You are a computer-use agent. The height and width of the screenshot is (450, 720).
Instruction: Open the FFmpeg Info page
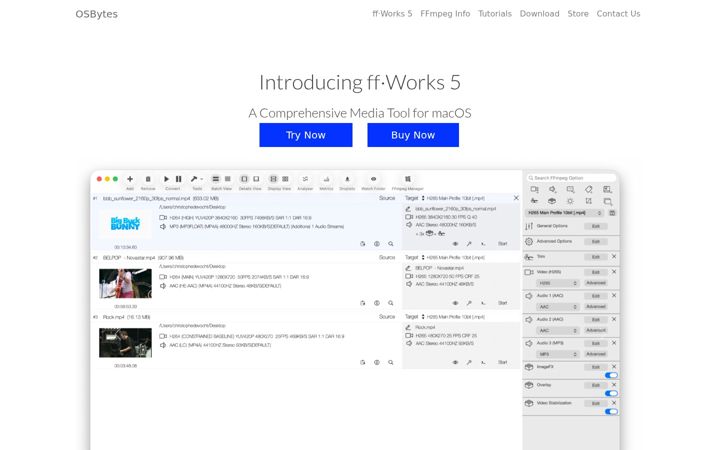[x=445, y=14]
